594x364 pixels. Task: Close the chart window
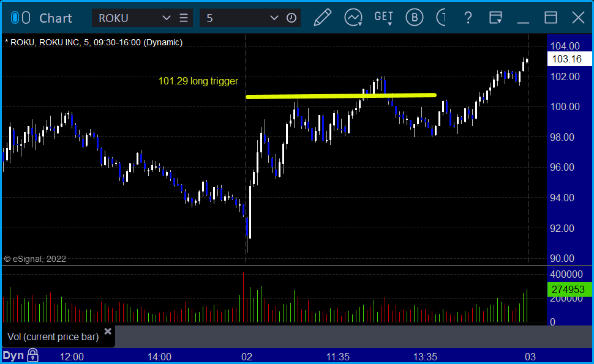pos(578,17)
